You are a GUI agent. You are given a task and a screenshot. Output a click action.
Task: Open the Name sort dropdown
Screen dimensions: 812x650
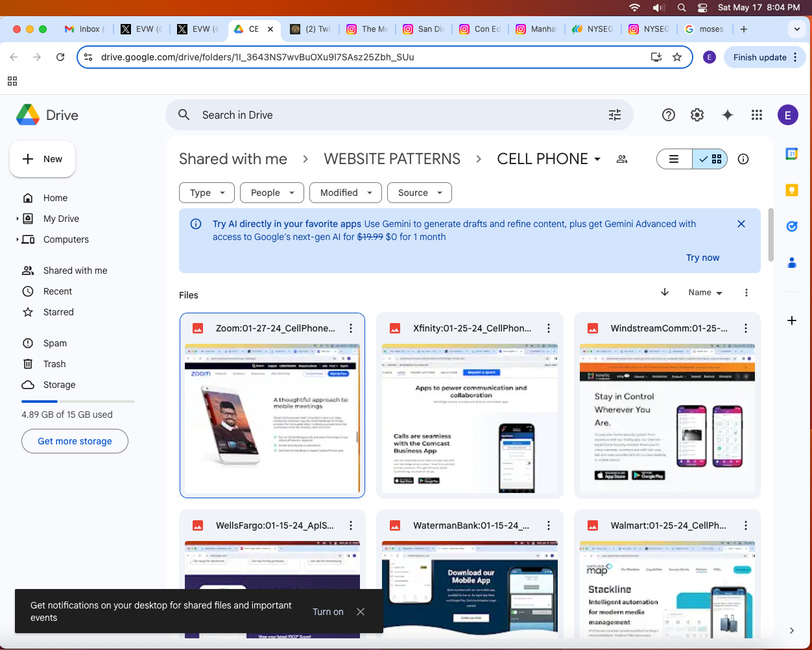click(x=705, y=293)
